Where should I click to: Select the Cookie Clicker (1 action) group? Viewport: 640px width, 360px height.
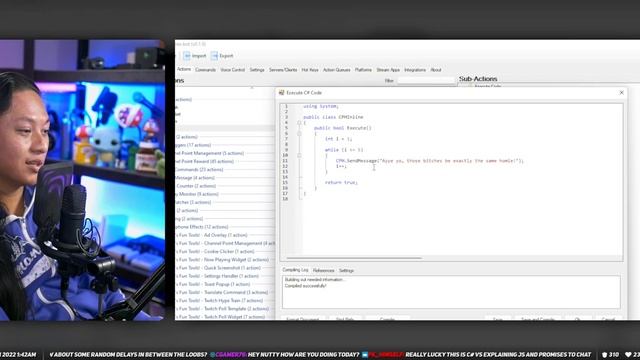(215, 251)
